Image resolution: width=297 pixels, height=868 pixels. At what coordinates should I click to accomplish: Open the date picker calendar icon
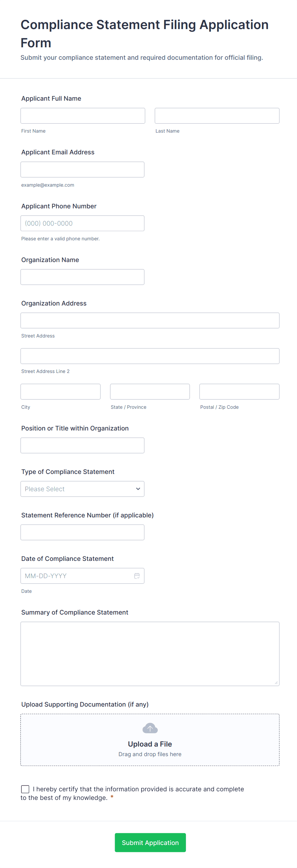137,576
